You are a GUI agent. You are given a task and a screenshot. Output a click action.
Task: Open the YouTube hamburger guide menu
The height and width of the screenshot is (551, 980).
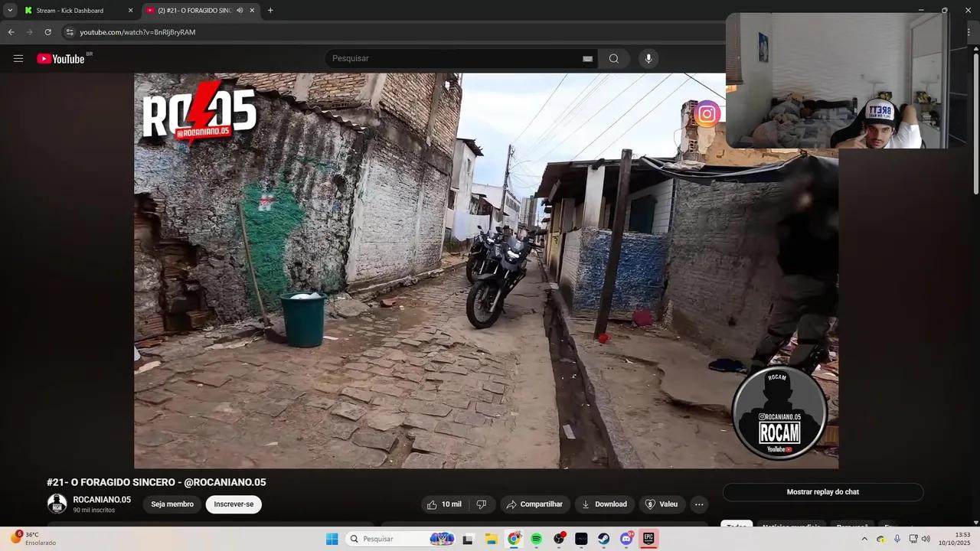click(18, 59)
